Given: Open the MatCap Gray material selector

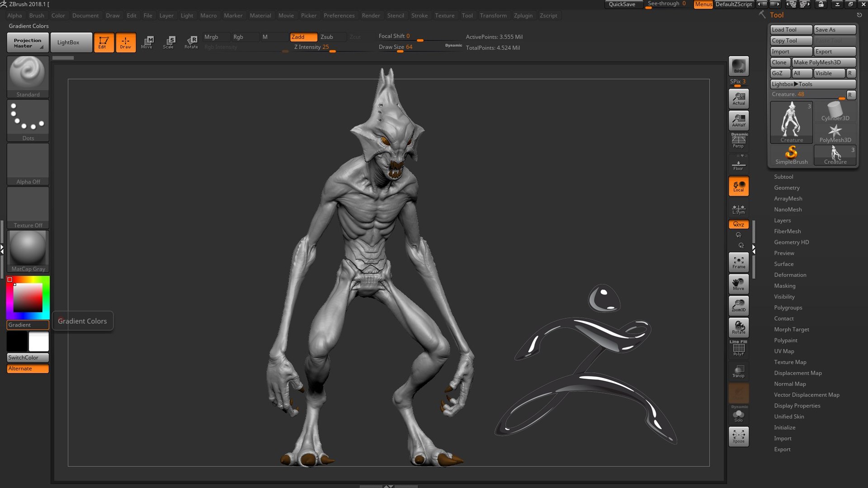Looking at the screenshot, I should tap(28, 251).
